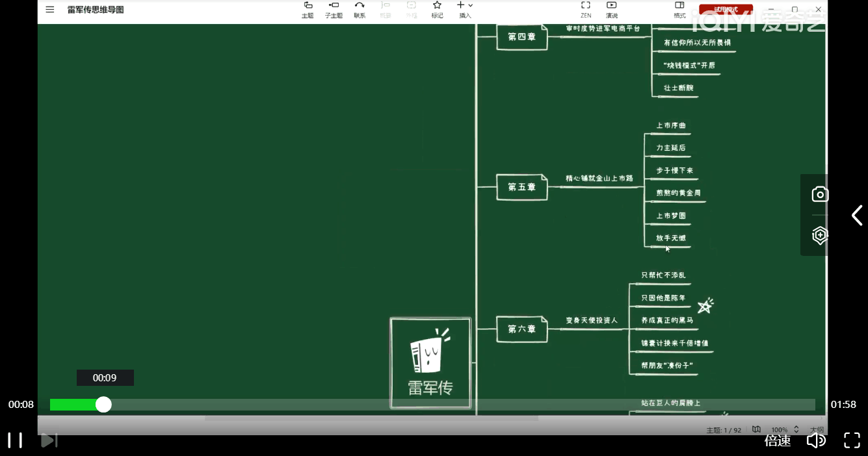Click the map overview book icon

click(x=756, y=429)
